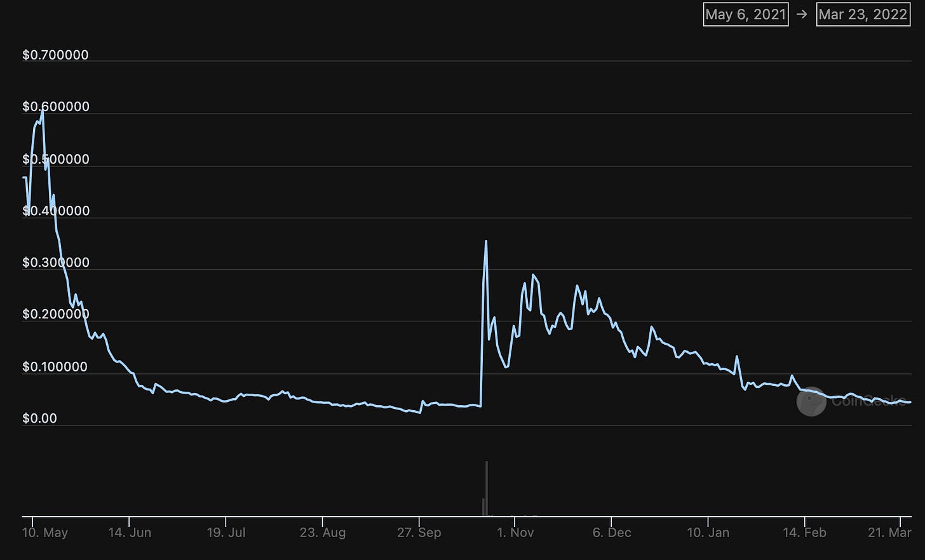Select the $0.00 price axis label
The image size is (925, 560).
(x=39, y=418)
